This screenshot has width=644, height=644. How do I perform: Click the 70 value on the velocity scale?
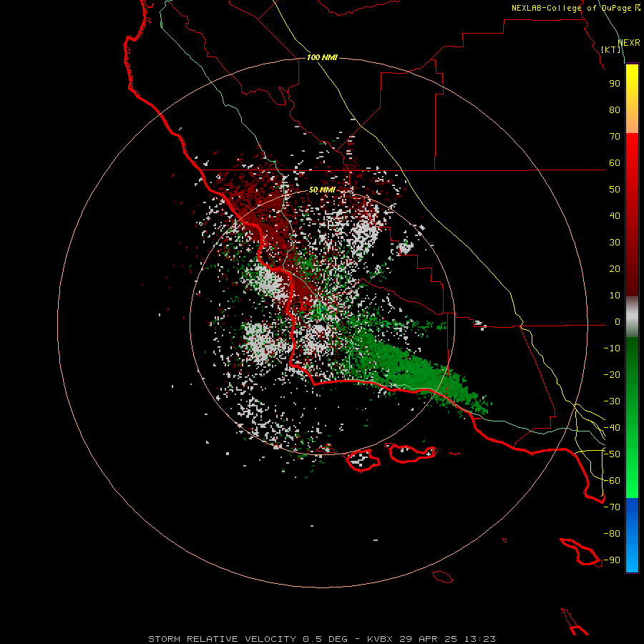(615, 137)
